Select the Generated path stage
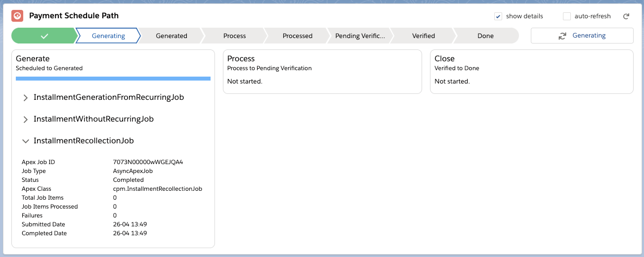This screenshot has height=257, width=644. coord(172,36)
